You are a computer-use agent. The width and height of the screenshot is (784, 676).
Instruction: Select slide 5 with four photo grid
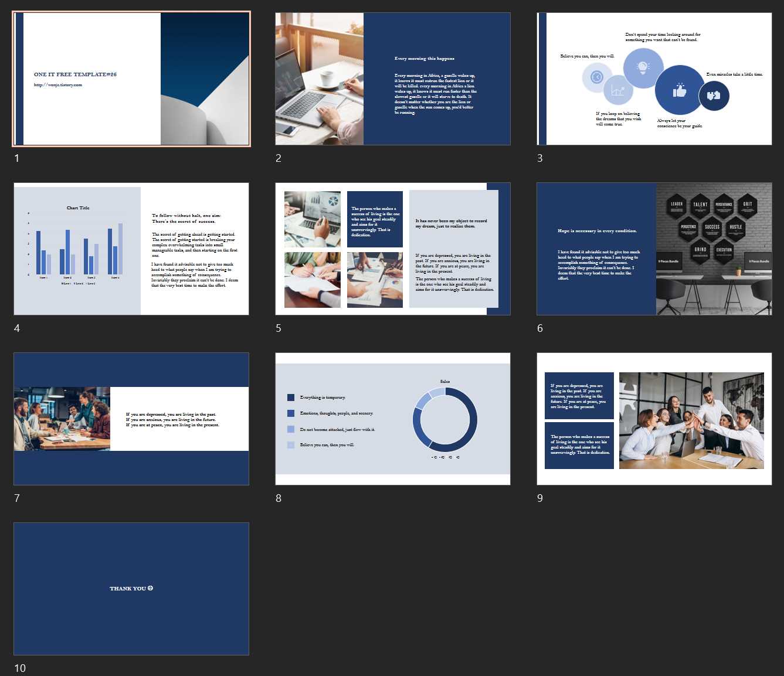393,249
